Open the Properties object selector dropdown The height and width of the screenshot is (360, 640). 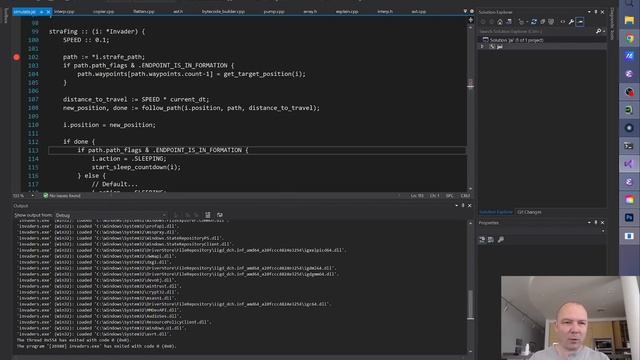click(x=603, y=231)
